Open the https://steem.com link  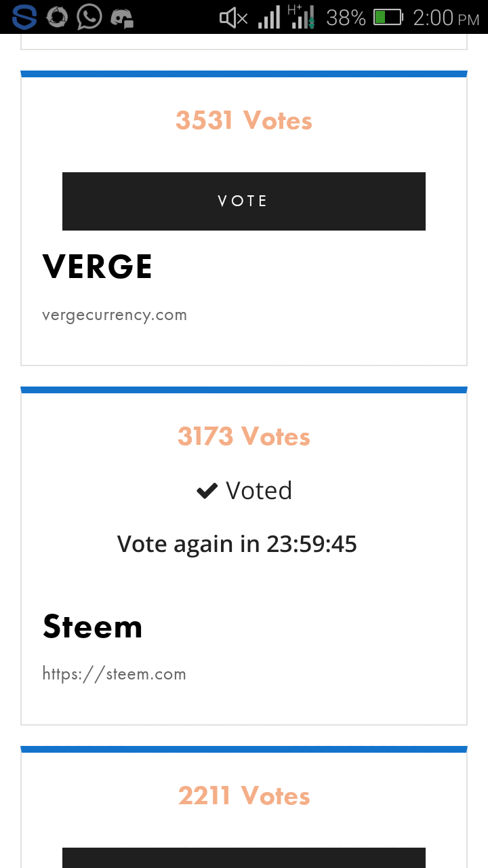[x=114, y=674]
